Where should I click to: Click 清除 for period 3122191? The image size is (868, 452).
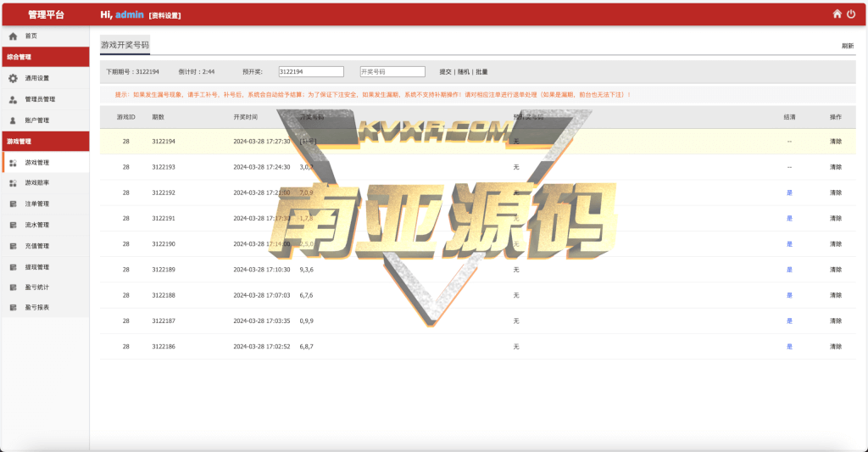[x=836, y=218]
